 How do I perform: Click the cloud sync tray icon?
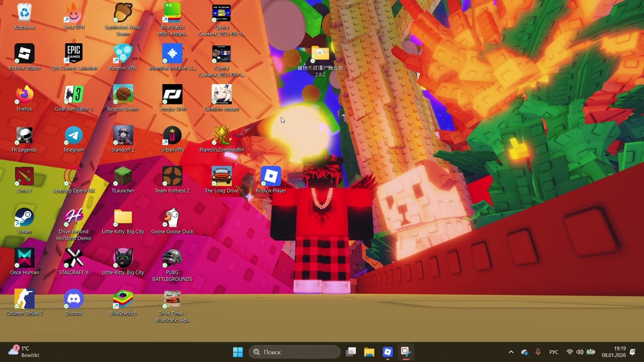click(x=525, y=352)
